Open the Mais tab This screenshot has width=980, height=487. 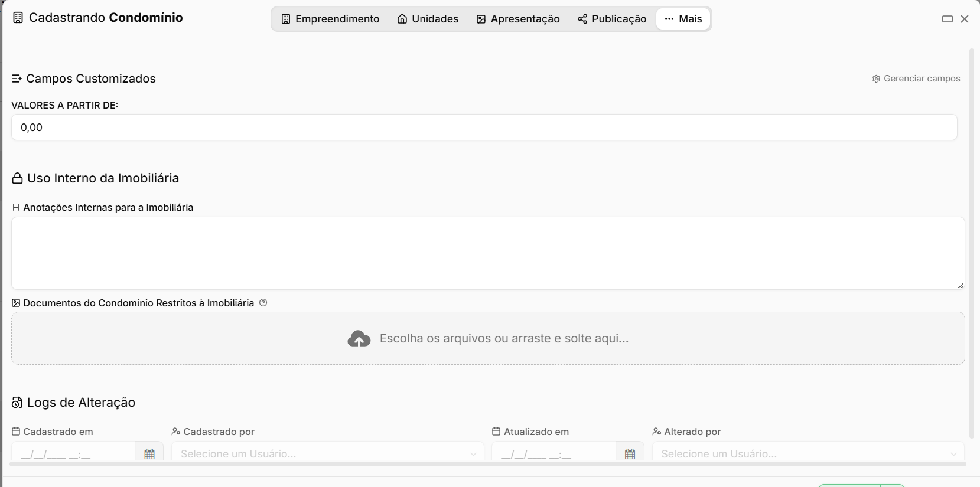(683, 19)
